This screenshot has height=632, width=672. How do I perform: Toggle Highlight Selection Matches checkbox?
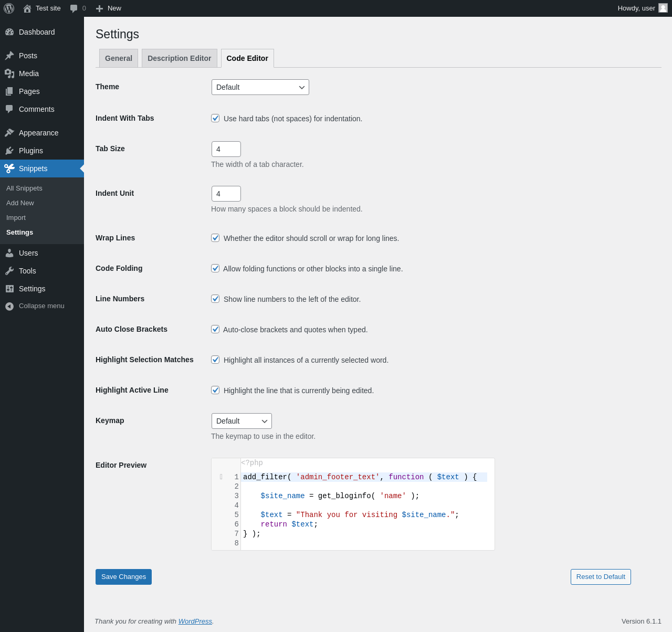coord(215,360)
